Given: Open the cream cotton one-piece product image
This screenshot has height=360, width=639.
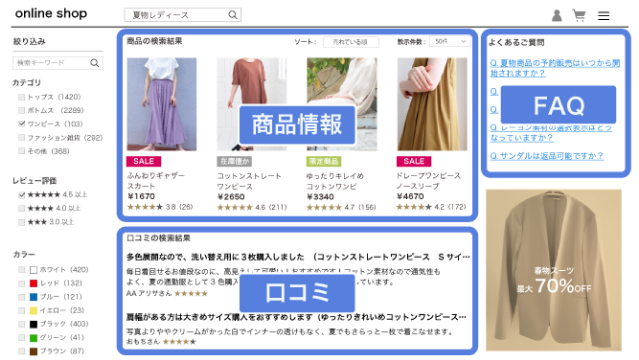Looking at the screenshot, I should (x=342, y=104).
